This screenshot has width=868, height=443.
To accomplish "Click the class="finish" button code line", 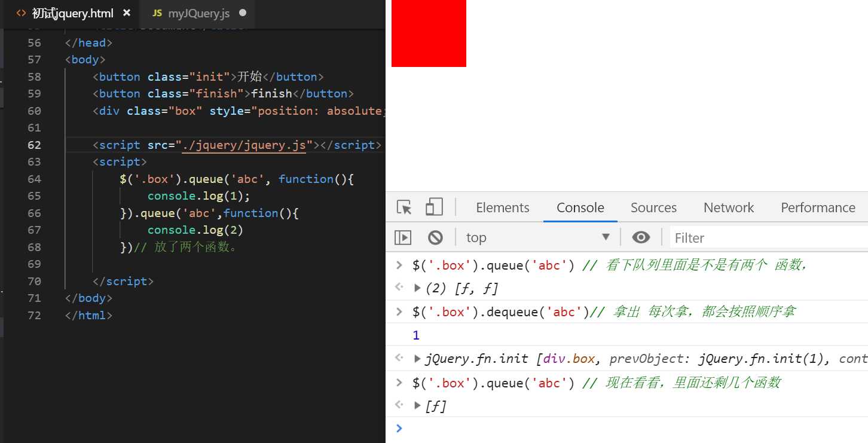I will coord(224,93).
